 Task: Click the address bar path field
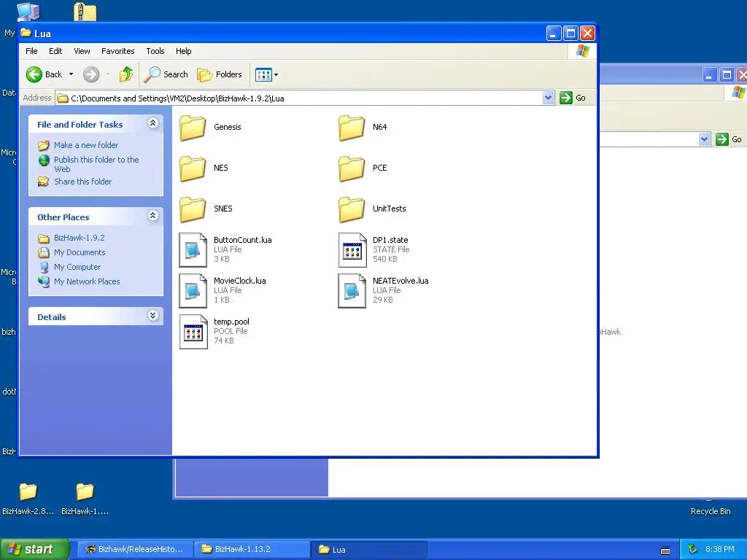(305, 98)
